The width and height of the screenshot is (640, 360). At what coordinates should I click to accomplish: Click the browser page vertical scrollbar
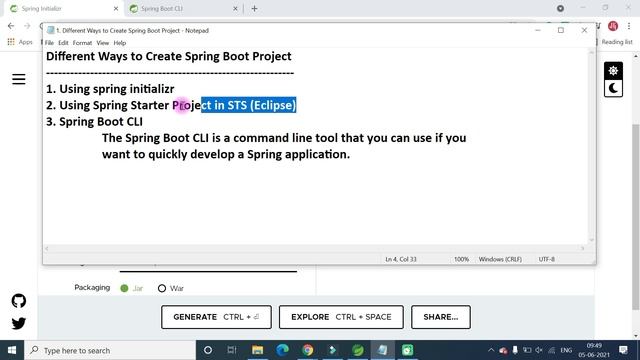[x=636, y=216]
